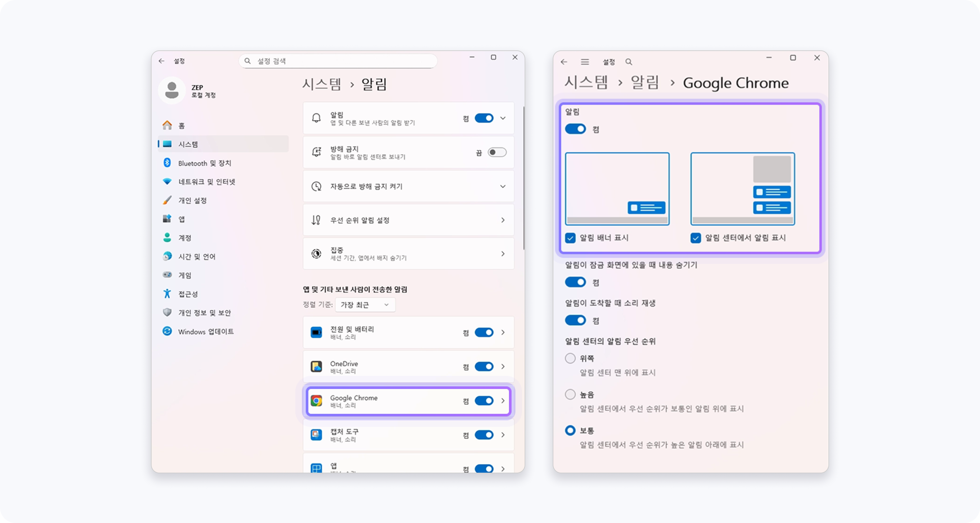
Task: Open 집중 settings chevron
Action: [503, 254]
